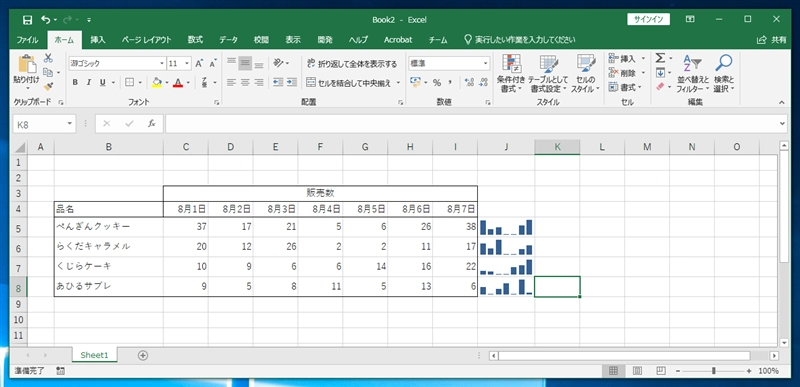Expand merge and center dropdown arrow
Image resolution: width=800 pixels, height=387 pixels.
(x=398, y=82)
